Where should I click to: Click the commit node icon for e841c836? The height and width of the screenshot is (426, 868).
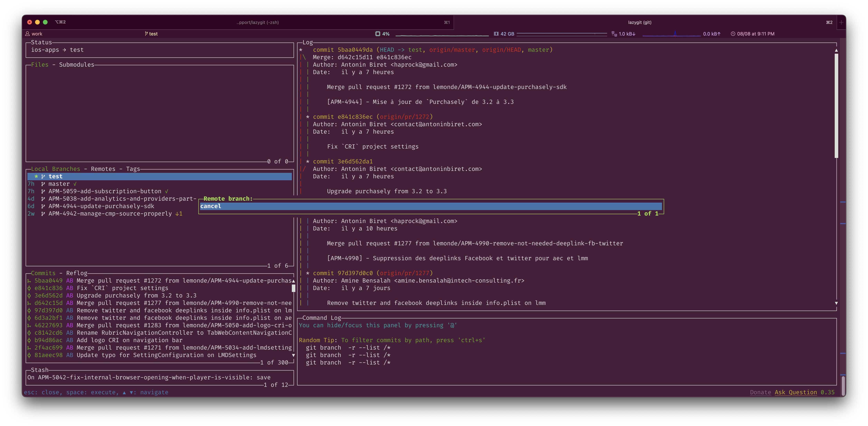pyautogui.click(x=29, y=288)
